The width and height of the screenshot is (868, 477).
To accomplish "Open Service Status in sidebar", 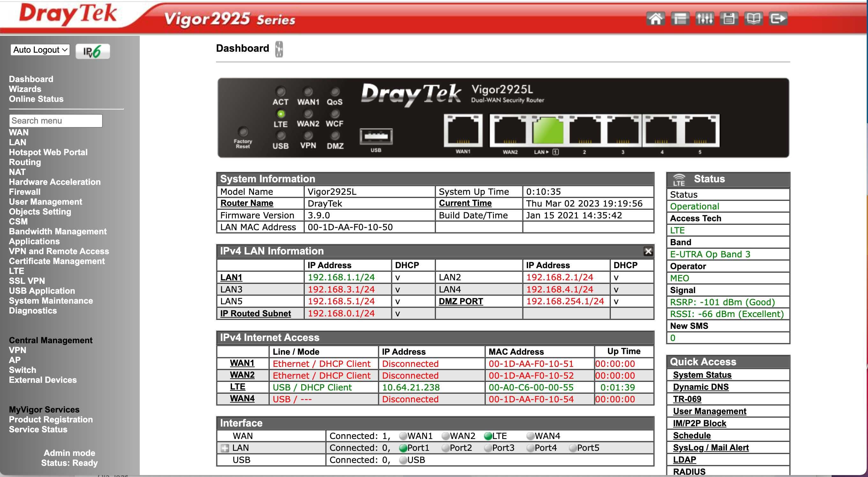I will (x=38, y=429).
